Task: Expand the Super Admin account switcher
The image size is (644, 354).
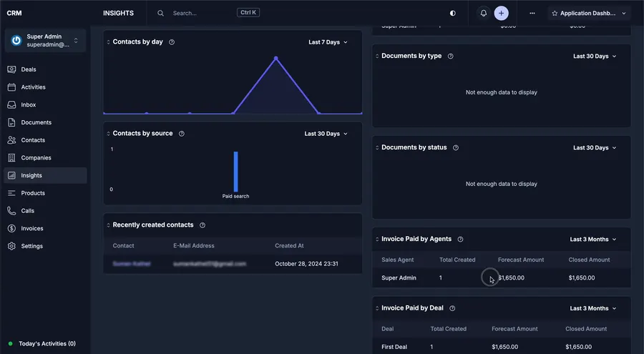Action: (76, 40)
